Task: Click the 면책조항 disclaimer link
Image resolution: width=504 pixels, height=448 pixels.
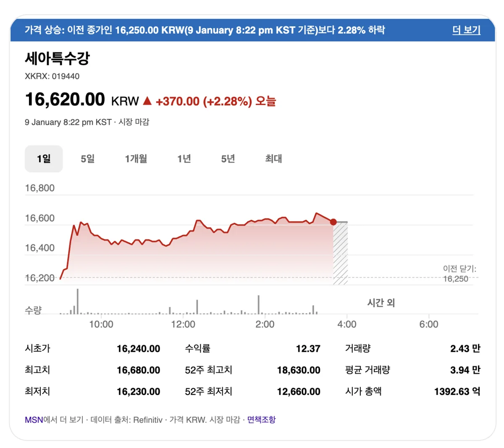Action: coord(261,420)
